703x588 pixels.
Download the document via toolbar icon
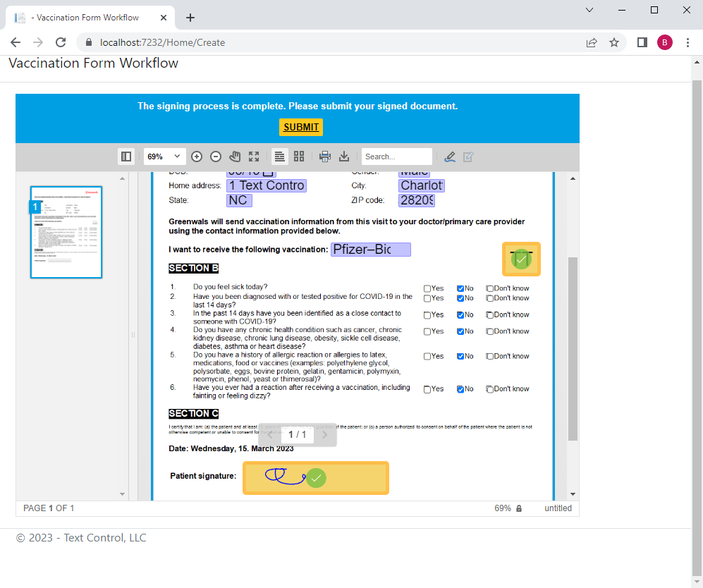coord(344,157)
